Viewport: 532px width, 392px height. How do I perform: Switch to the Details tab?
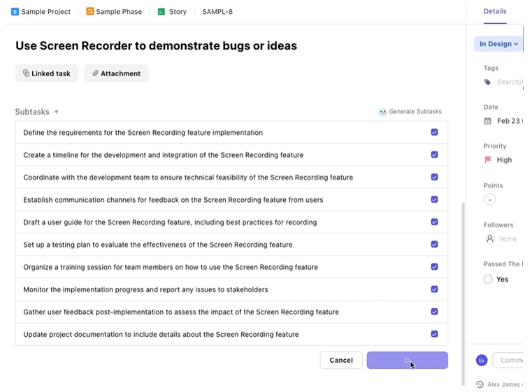click(495, 11)
